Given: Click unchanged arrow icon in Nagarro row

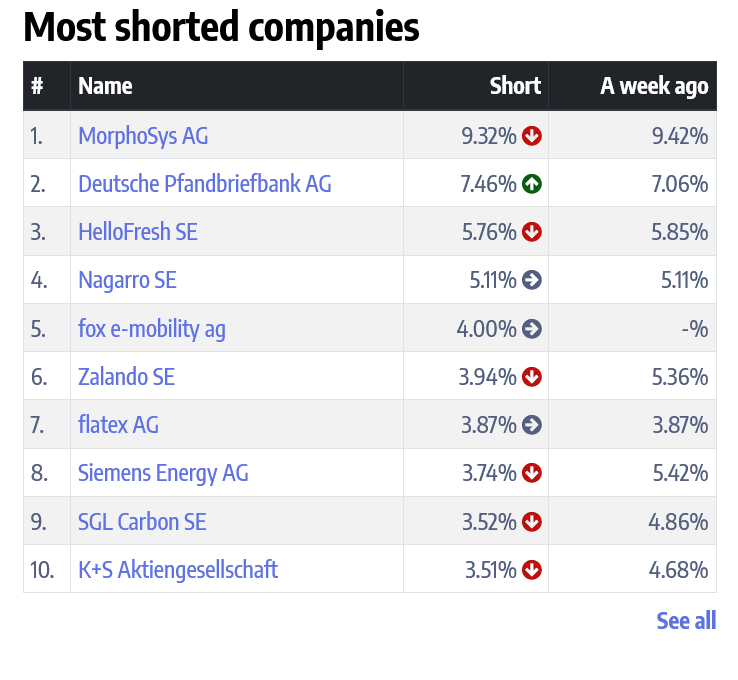Looking at the screenshot, I should click(x=532, y=280).
